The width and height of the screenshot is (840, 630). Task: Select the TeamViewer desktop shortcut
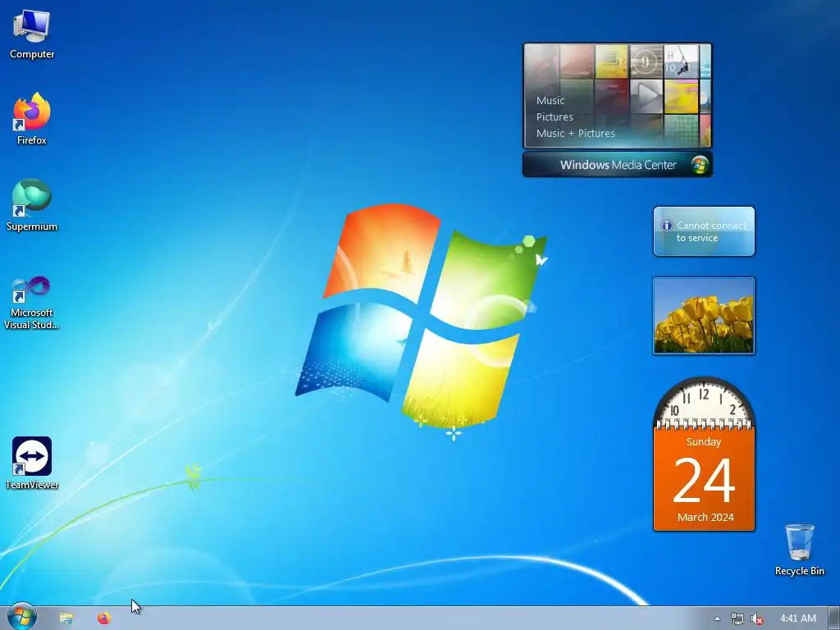[32, 463]
